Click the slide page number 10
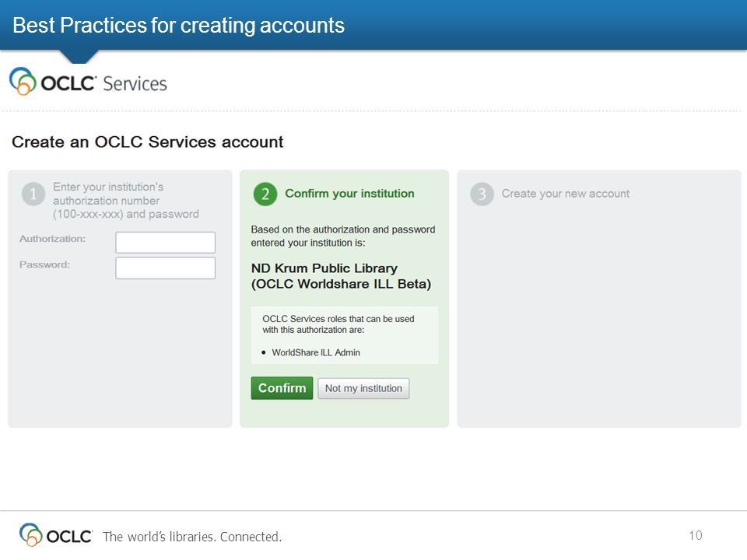Image resolution: width=747 pixels, height=560 pixels. point(695,535)
